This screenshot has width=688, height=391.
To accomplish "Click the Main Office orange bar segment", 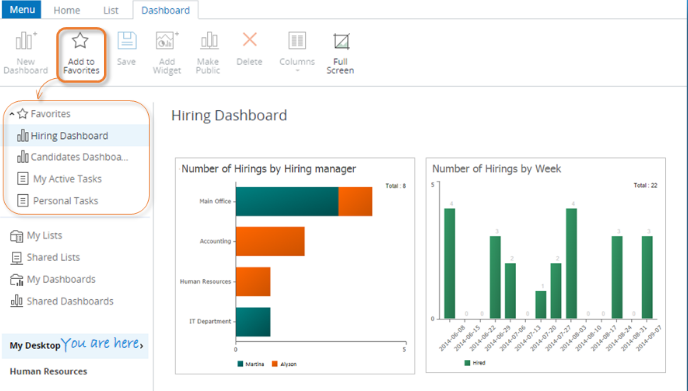I will pyautogui.click(x=355, y=201).
